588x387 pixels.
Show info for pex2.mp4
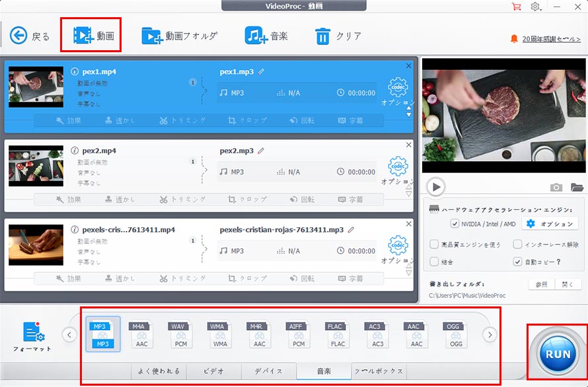[75, 151]
